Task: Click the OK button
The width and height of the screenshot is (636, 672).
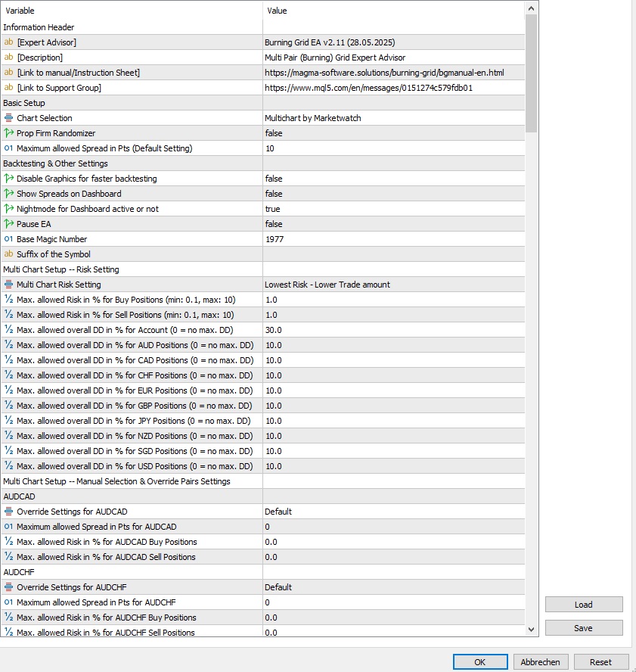Action: point(480,661)
